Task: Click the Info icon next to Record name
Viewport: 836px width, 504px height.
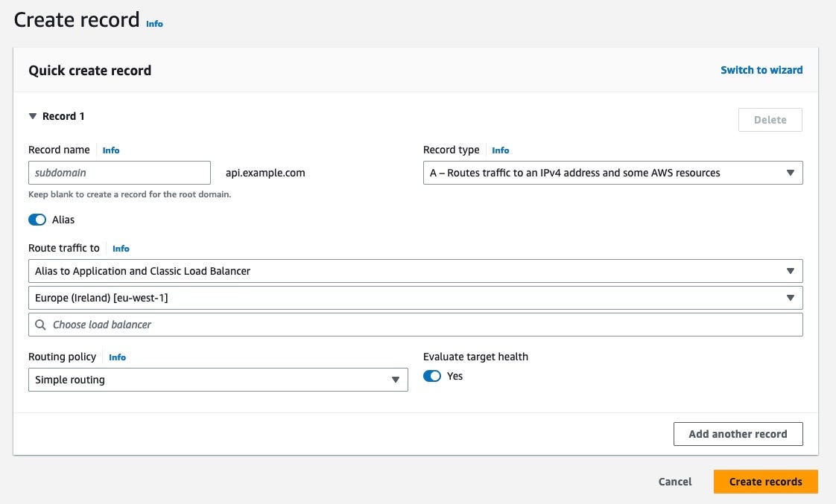Action: pyautogui.click(x=110, y=150)
